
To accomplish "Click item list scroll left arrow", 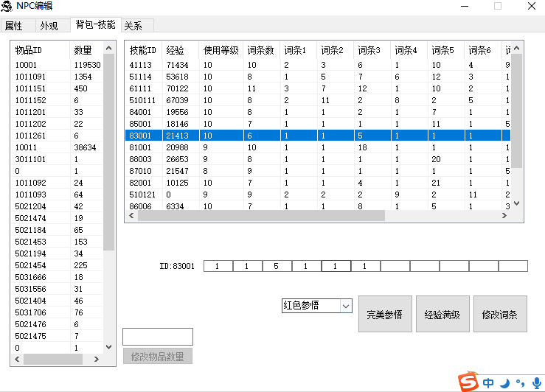I will tap(18, 360).
